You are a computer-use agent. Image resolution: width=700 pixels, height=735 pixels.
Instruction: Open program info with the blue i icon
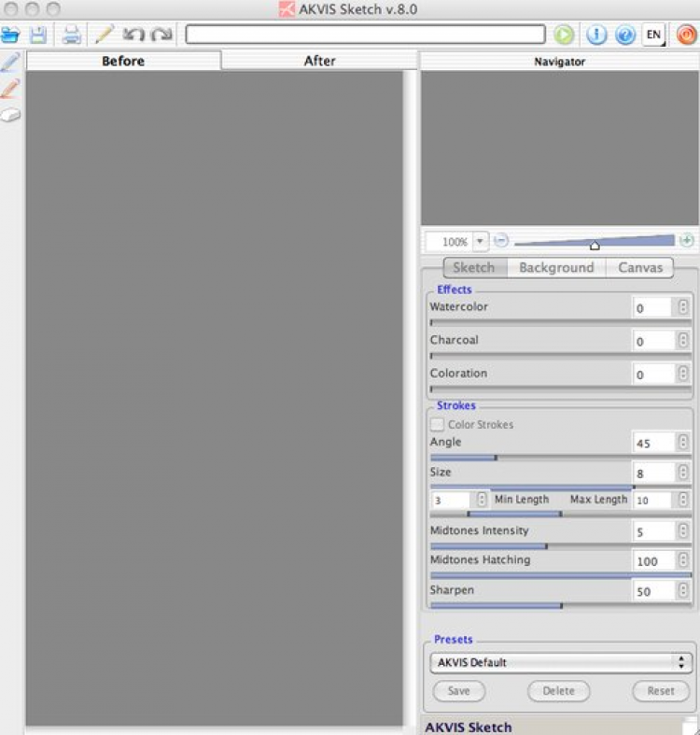pyautogui.click(x=596, y=35)
